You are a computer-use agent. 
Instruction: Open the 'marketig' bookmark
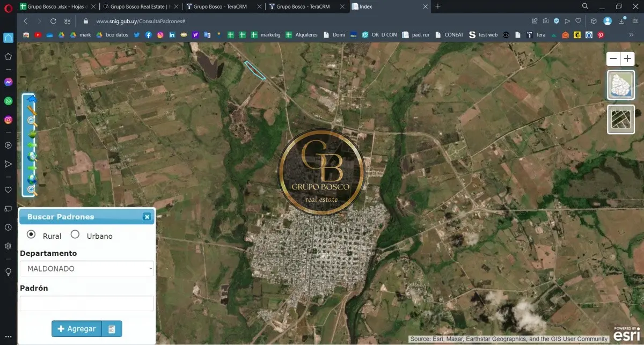point(267,35)
